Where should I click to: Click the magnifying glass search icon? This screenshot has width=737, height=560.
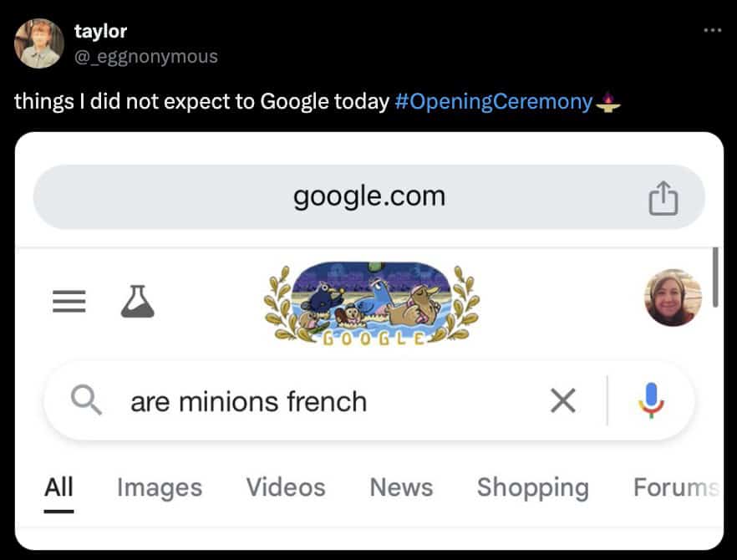(85, 401)
